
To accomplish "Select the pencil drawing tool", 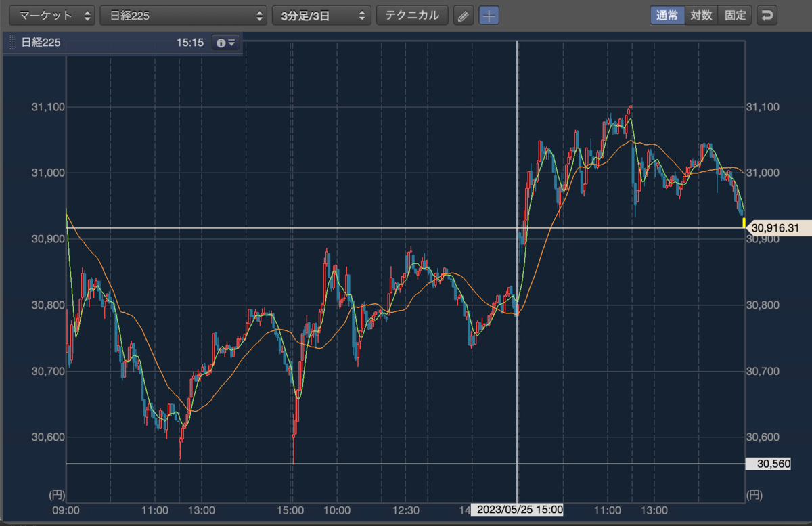I will pyautogui.click(x=464, y=15).
